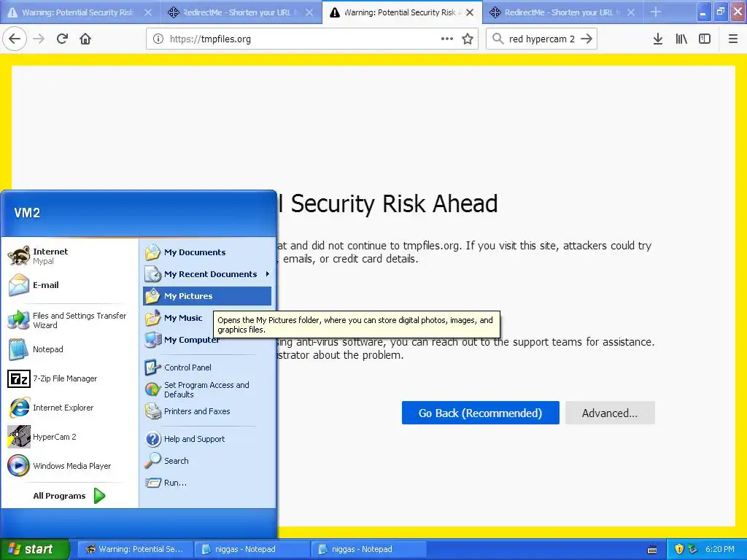
Task: Switch to last RedirectMe - Shorten your URL tab
Action: click(x=562, y=12)
